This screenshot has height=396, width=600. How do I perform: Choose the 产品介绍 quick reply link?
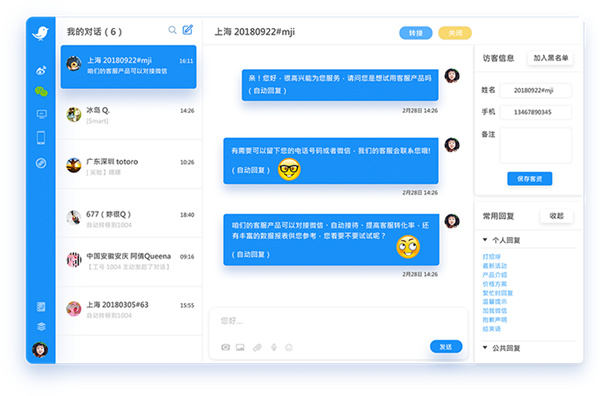(494, 275)
